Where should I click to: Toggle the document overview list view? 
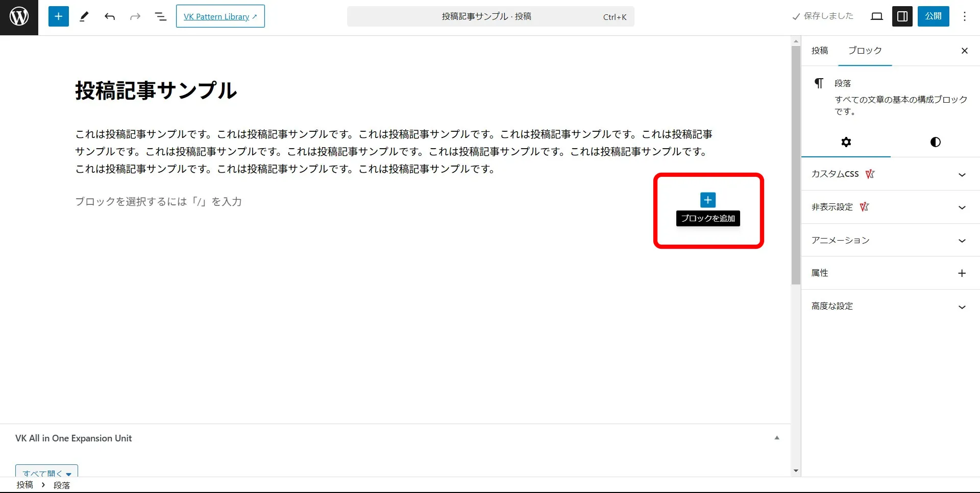(x=160, y=16)
